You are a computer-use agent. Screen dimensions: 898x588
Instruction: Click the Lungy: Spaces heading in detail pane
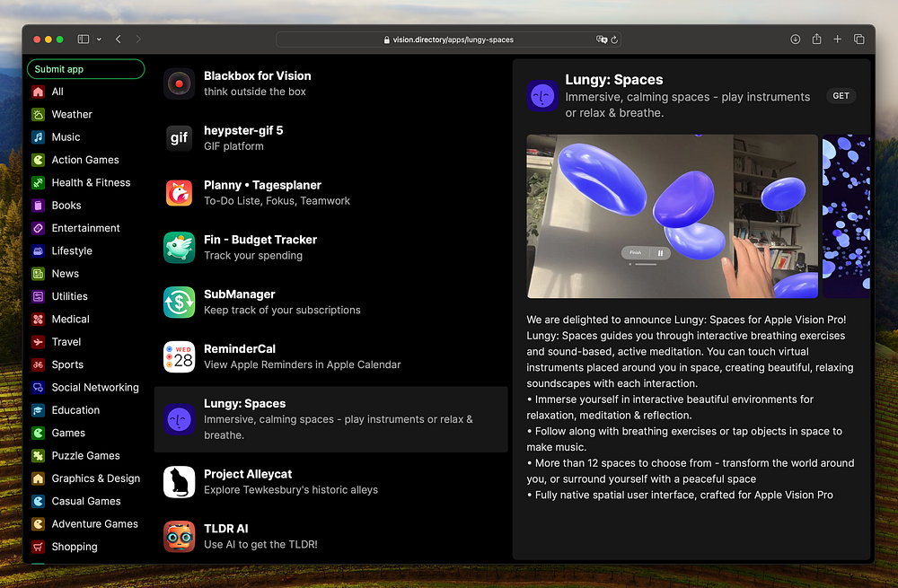[614, 80]
